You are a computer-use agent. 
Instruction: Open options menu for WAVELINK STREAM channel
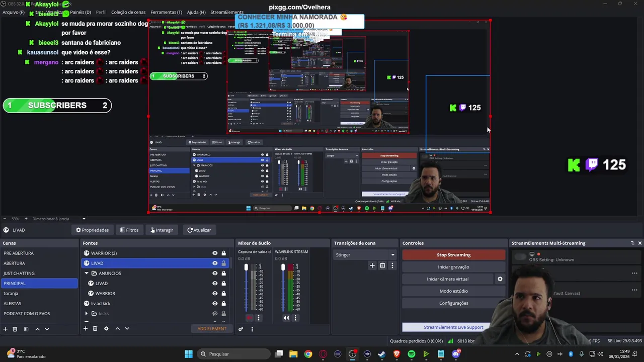click(295, 318)
